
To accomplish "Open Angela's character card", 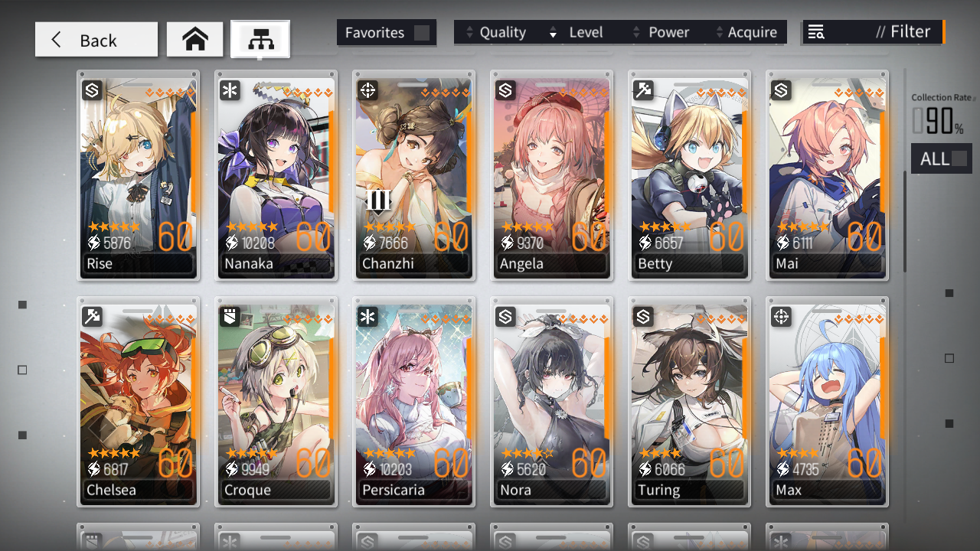I will pyautogui.click(x=551, y=175).
